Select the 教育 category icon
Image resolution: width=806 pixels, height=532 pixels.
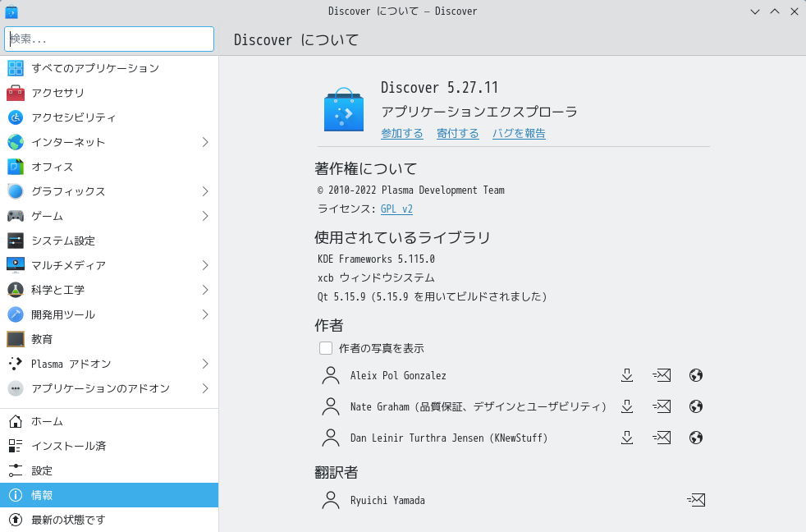pyautogui.click(x=15, y=339)
